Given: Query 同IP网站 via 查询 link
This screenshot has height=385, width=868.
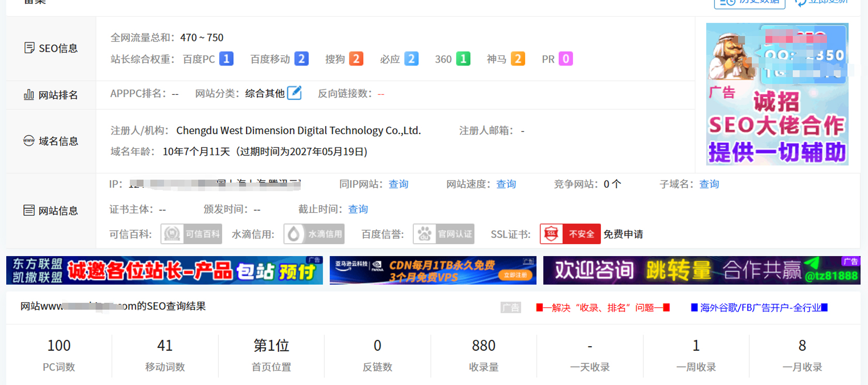Looking at the screenshot, I should [x=399, y=184].
